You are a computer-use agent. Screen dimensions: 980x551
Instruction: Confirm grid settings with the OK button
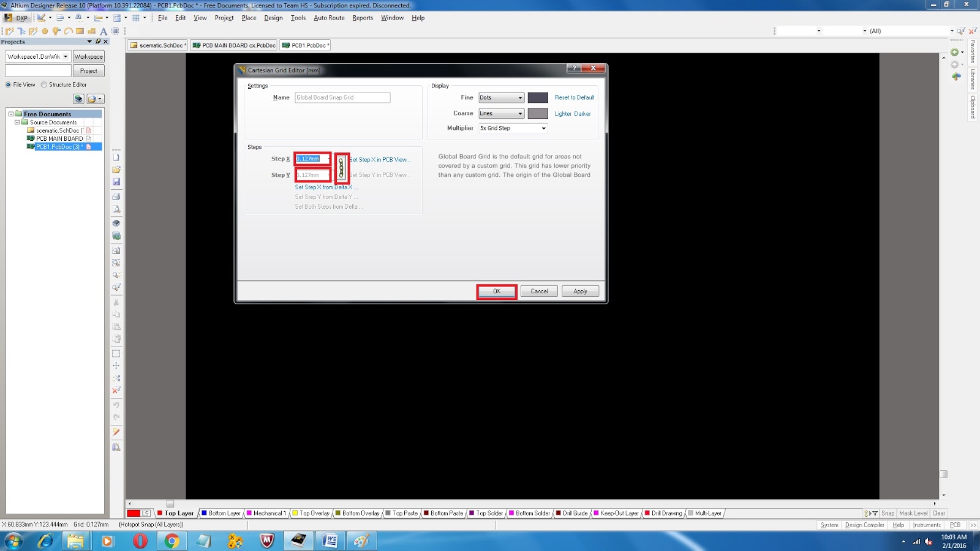(496, 291)
